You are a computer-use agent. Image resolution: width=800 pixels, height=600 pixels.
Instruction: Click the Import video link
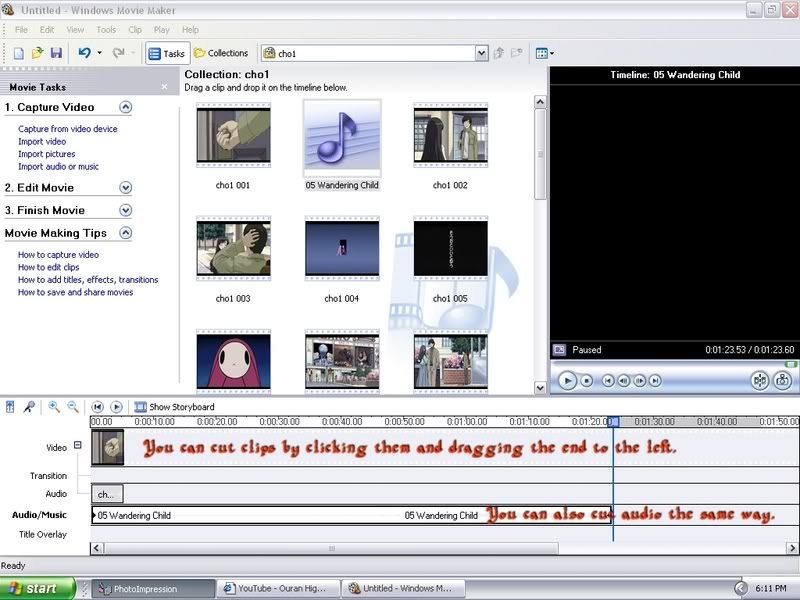click(x=42, y=141)
